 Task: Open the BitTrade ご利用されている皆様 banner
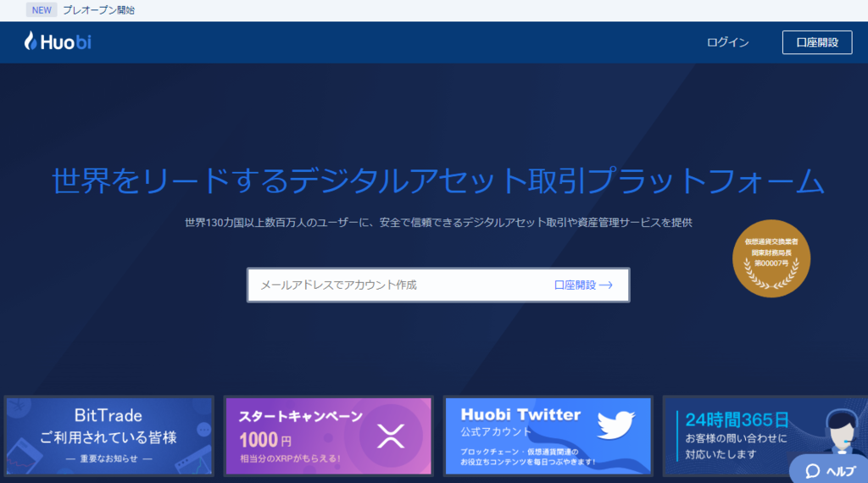[109, 436]
